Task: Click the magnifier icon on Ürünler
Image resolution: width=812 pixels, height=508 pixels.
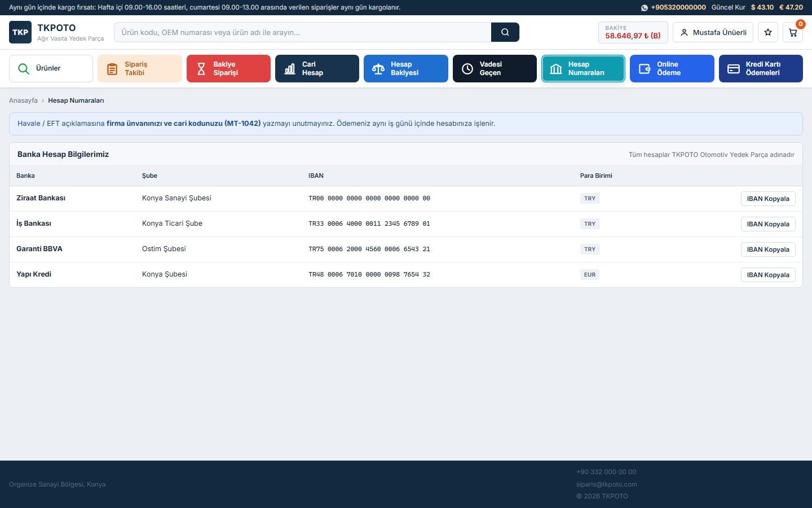Action: point(24,68)
